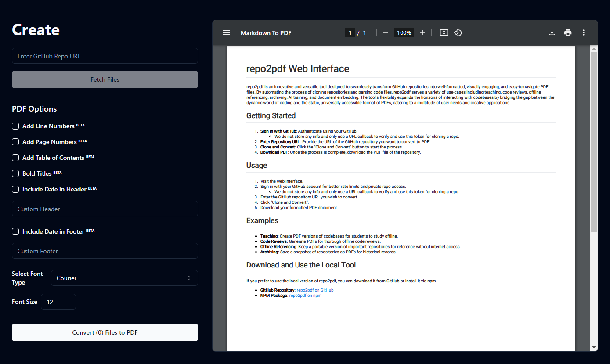
Task: Click the 'Visit the web interface.' list item
Action: 282,181
